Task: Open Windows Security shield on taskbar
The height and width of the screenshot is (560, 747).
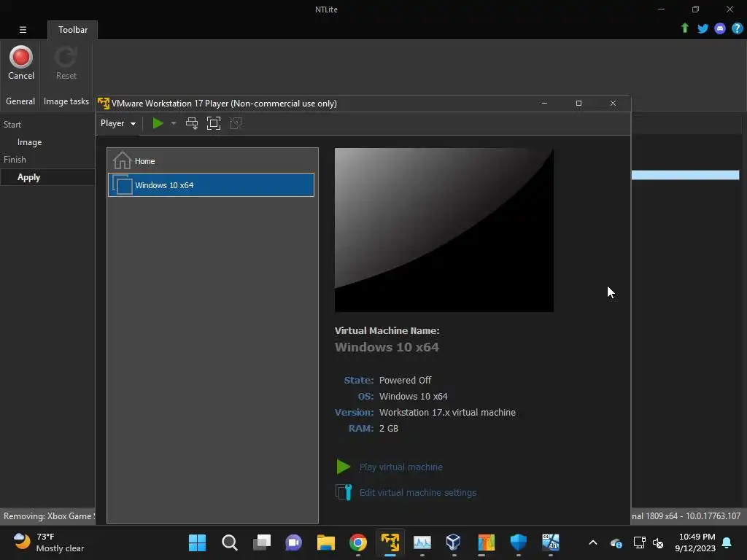Action: click(519, 542)
